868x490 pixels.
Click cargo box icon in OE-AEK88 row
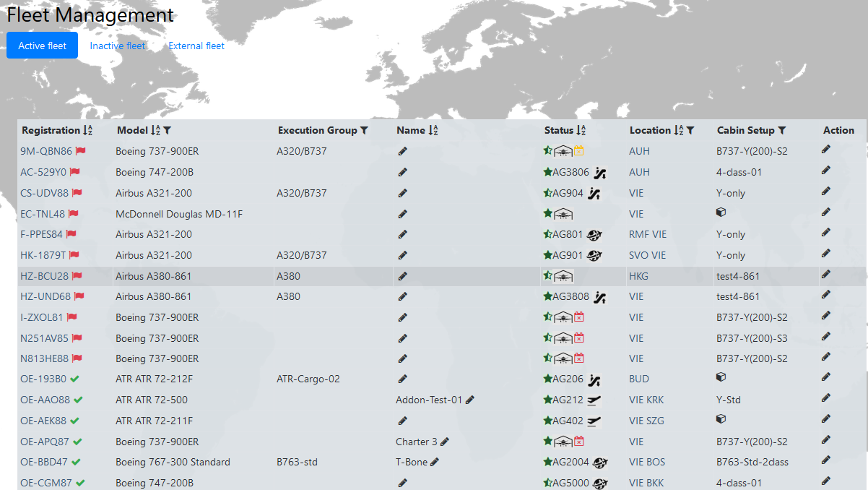[x=721, y=419]
